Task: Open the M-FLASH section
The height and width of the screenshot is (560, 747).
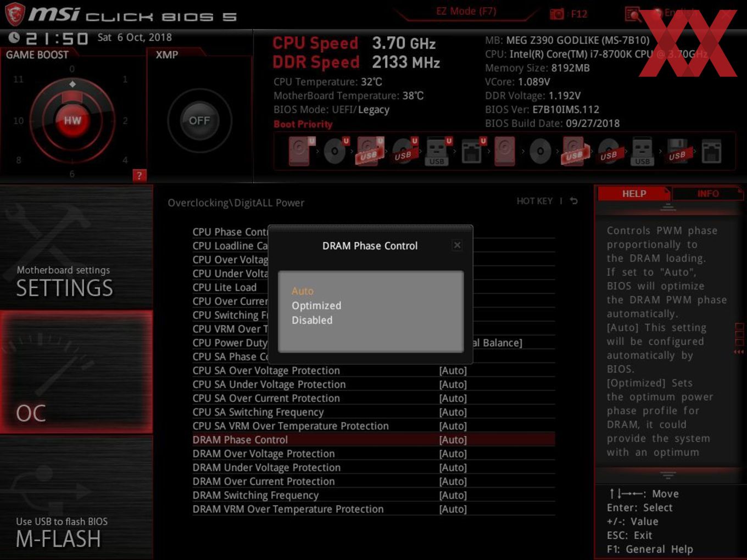Action: pos(76,497)
